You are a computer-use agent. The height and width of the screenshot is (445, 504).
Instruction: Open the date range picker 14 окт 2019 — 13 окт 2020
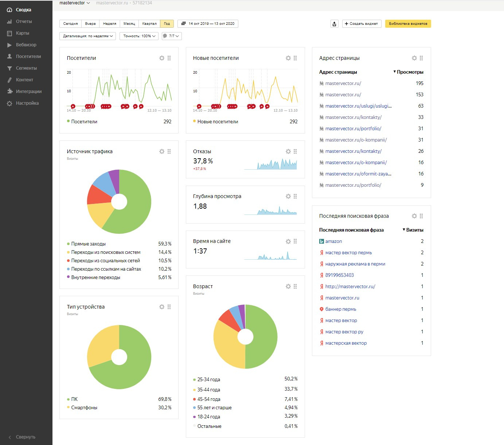coord(208,24)
